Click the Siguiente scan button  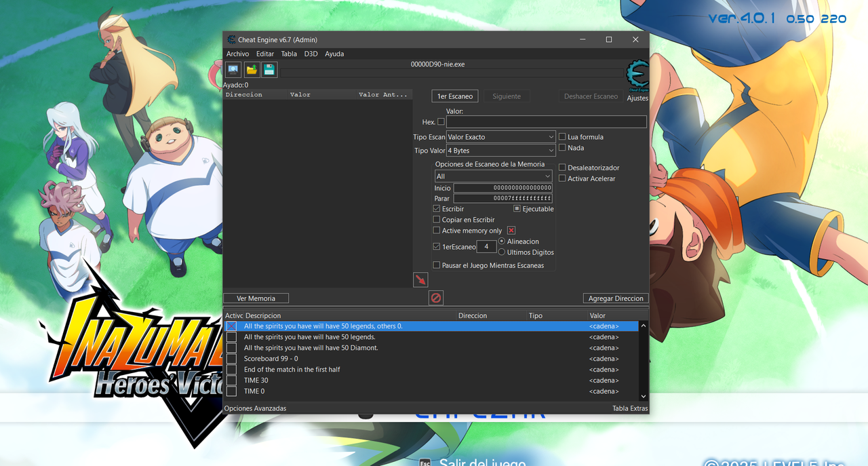point(507,96)
